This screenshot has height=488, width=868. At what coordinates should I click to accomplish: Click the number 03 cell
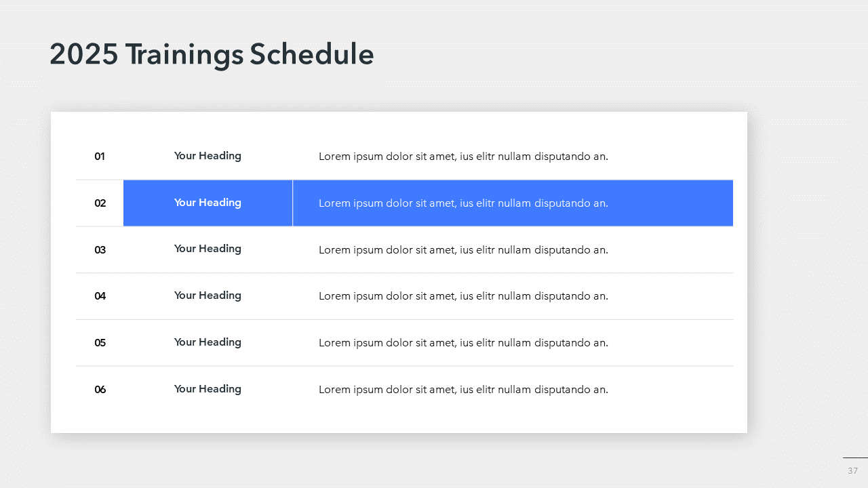click(x=100, y=250)
